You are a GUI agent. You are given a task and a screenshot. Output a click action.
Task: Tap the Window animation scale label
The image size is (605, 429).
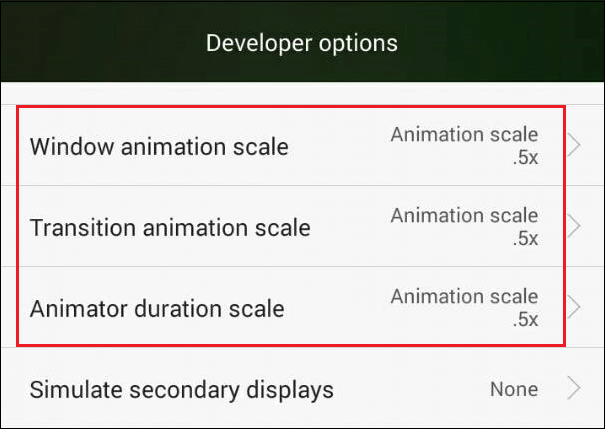click(x=159, y=147)
